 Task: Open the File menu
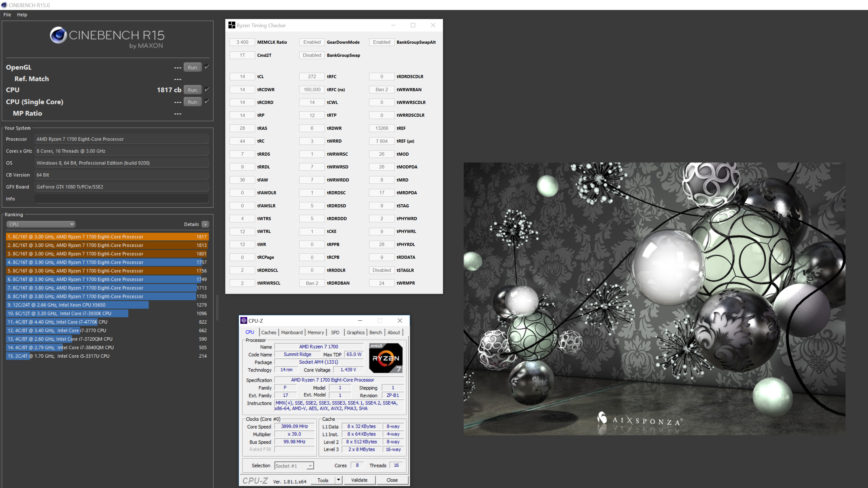(x=7, y=14)
